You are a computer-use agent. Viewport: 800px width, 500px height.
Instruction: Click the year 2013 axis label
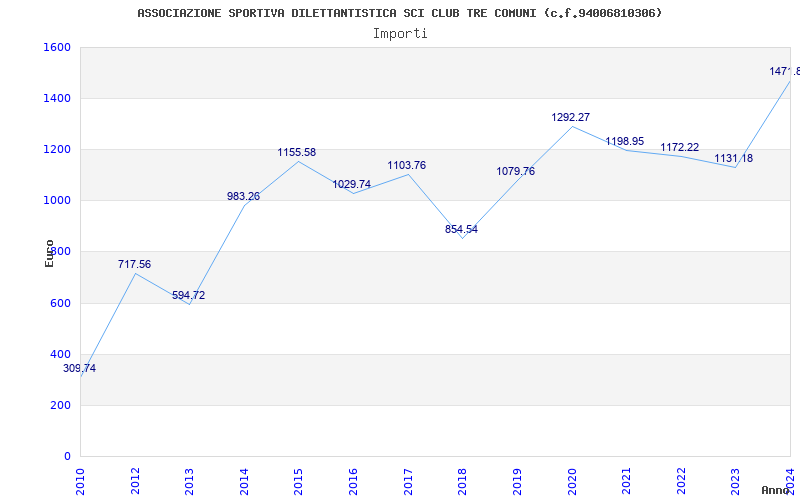coord(190,482)
